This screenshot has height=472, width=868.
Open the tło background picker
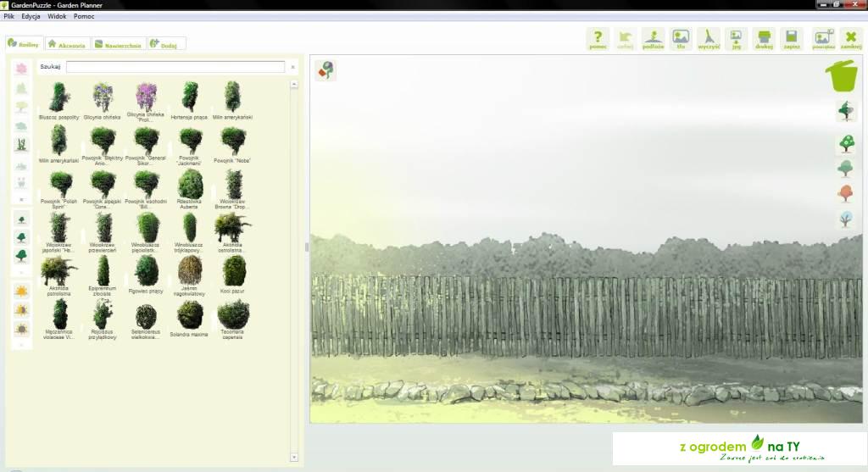(x=681, y=39)
